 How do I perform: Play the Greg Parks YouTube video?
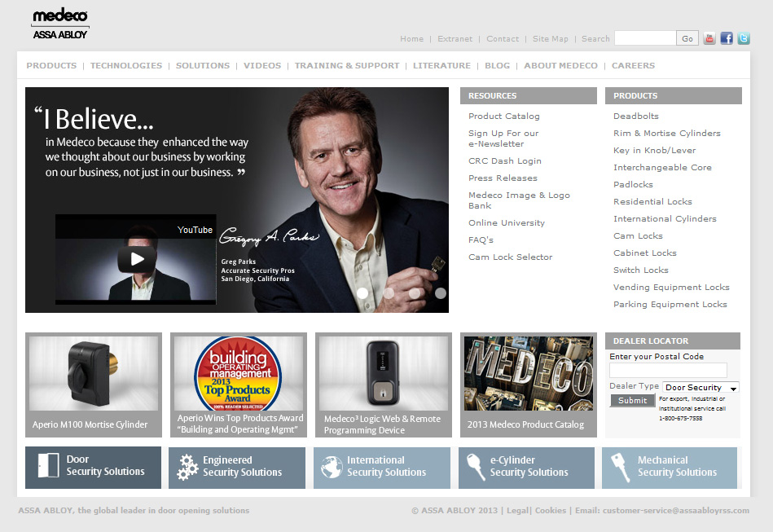click(x=137, y=260)
